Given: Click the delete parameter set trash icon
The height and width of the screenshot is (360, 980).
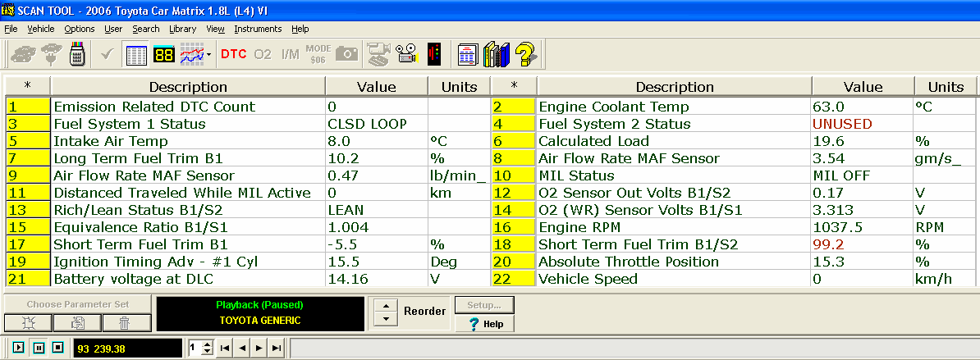Looking at the screenshot, I should click(127, 322).
